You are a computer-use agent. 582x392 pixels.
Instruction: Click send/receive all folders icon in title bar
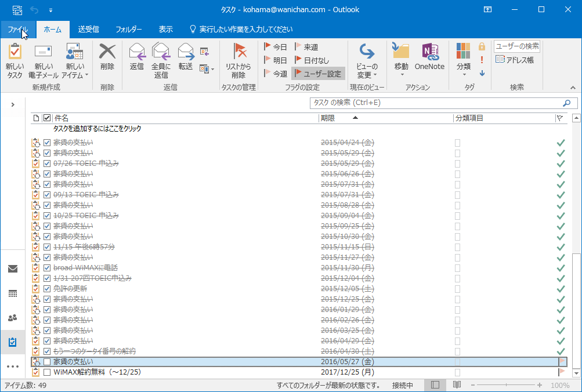click(x=17, y=10)
